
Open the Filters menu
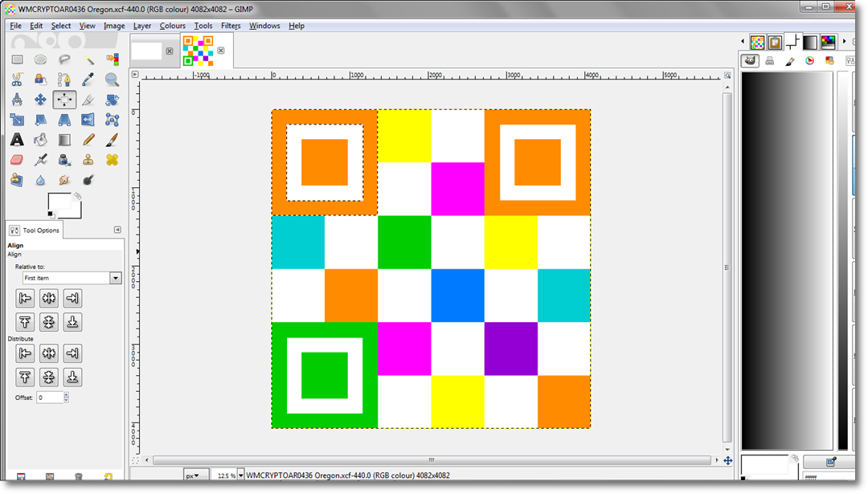click(231, 26)
